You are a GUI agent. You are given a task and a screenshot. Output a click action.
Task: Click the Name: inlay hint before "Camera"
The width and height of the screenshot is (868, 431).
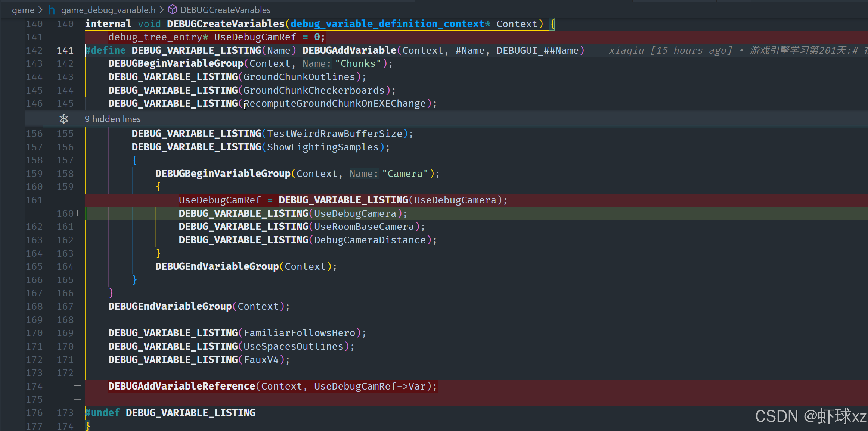pos(363,174)
